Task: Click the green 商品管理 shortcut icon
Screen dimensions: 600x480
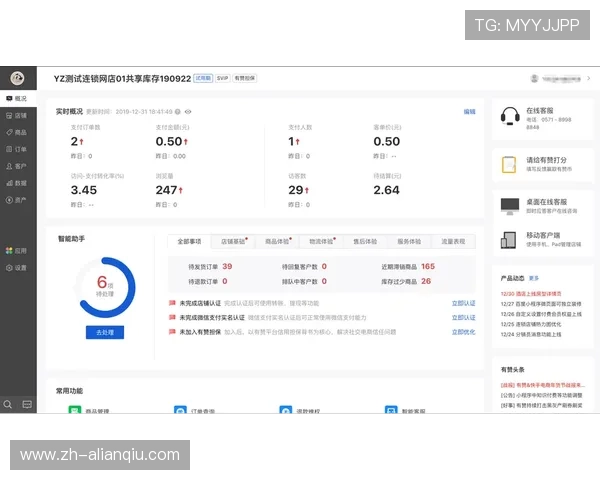Action: [x=75, y=410]
